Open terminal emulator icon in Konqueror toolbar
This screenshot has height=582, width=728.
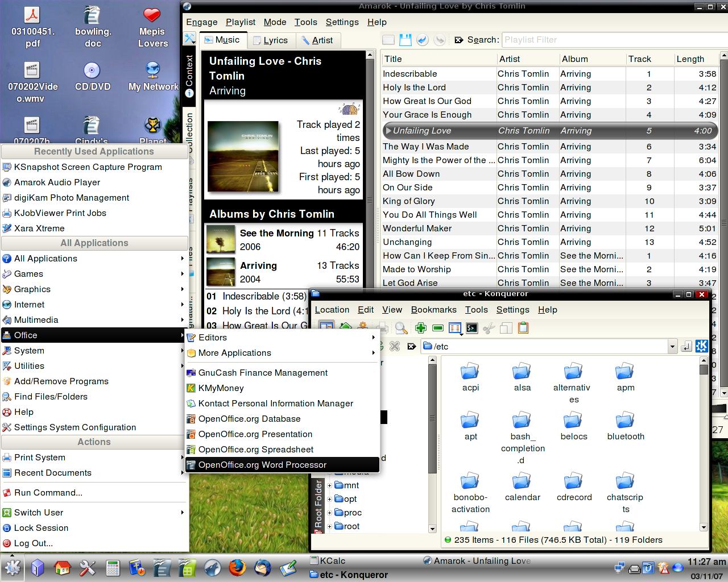(471, 328)
